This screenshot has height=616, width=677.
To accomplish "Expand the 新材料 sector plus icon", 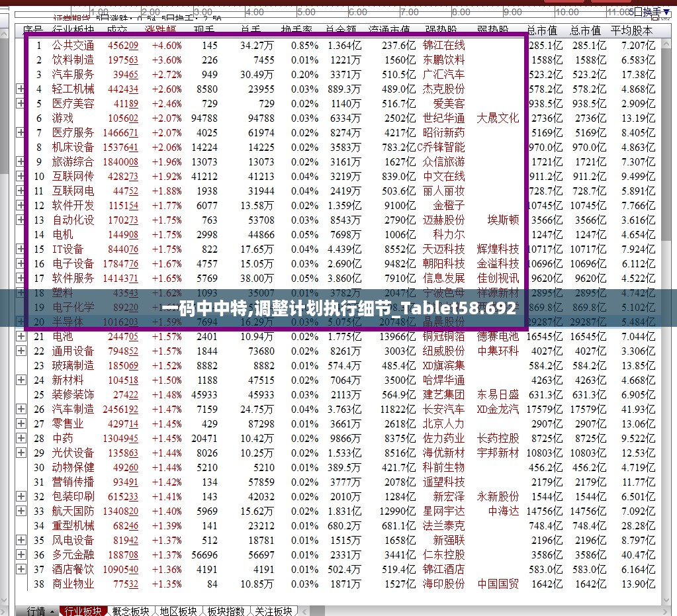I will tap(21, 380).
